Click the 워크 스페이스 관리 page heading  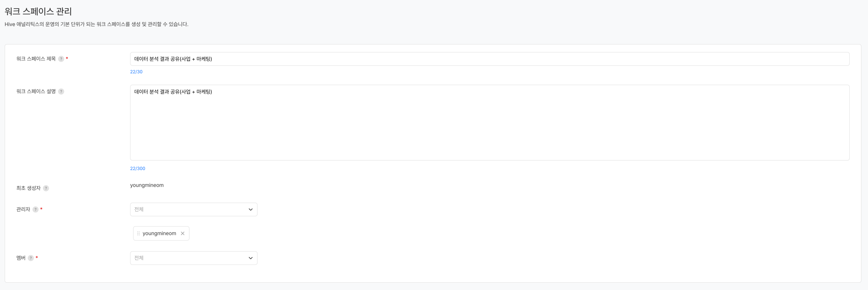coord(38,11)
